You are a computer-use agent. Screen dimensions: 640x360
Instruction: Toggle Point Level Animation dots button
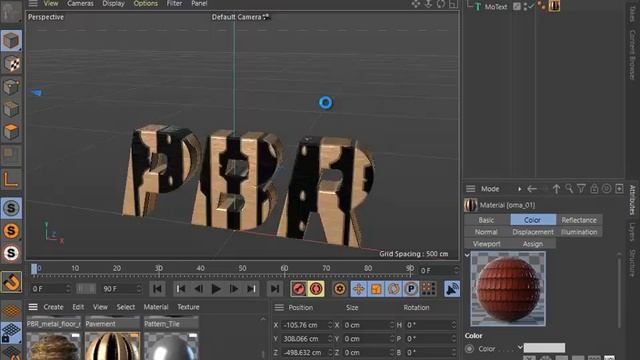coord(428,289)
